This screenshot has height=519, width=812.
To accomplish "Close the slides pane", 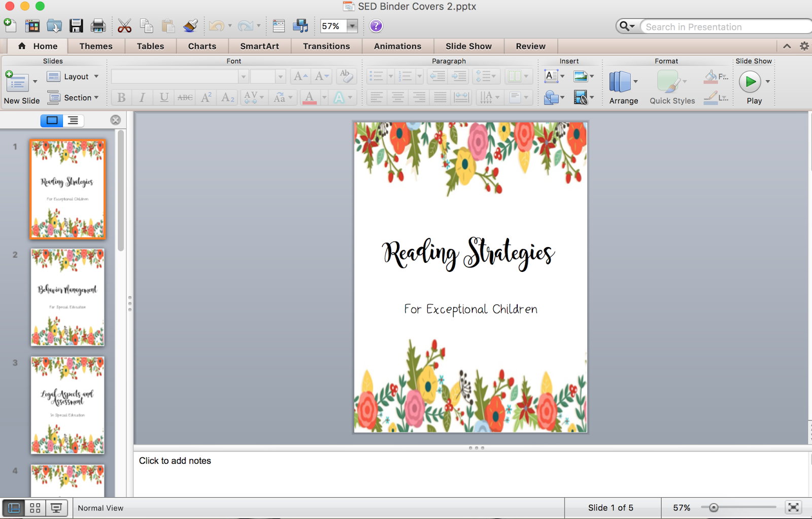I will coord(116,120).
